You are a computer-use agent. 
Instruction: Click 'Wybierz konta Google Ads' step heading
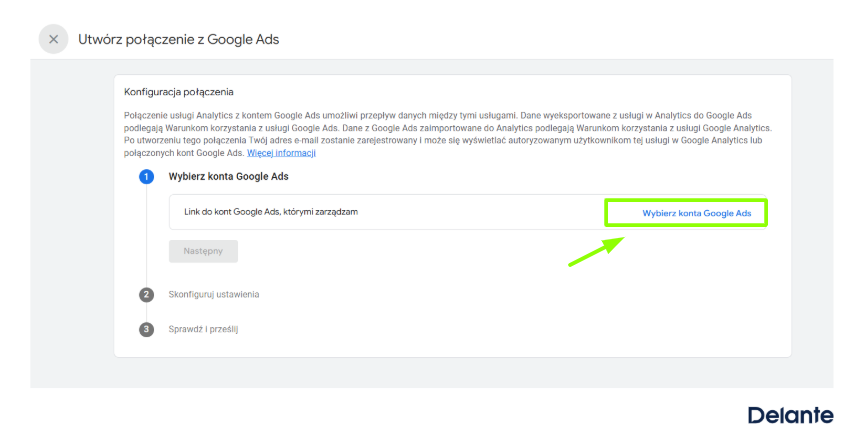228,176
